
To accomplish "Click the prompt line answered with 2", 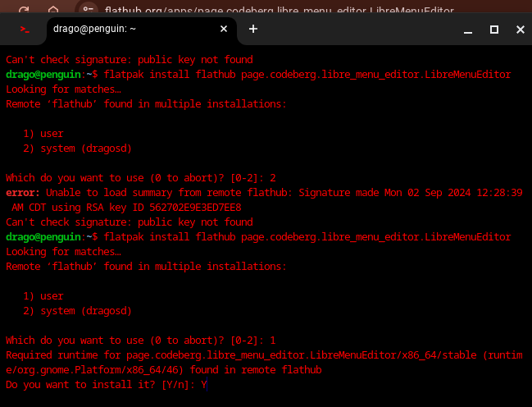I will coord(141,178).
